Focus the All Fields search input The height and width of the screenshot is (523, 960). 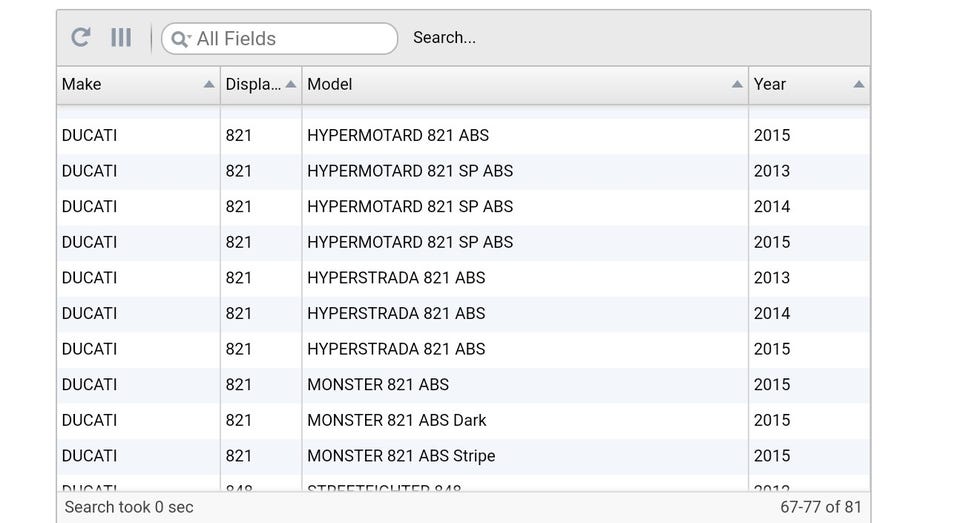pos(290,39)
